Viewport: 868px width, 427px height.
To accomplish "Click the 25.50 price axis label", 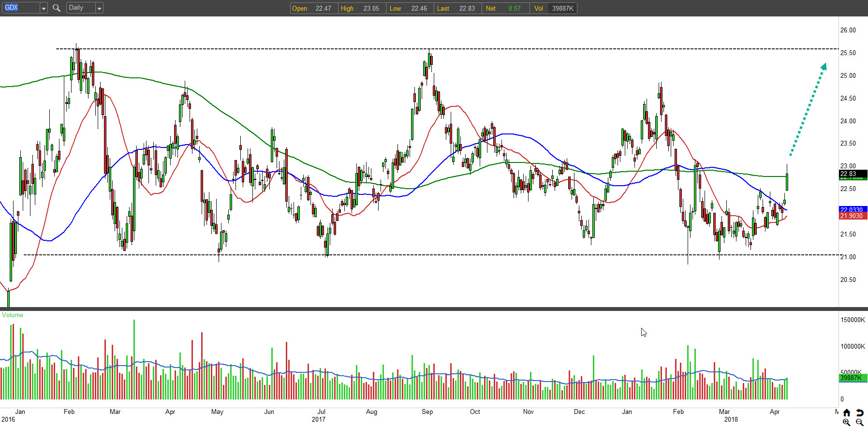I will 848,53.
